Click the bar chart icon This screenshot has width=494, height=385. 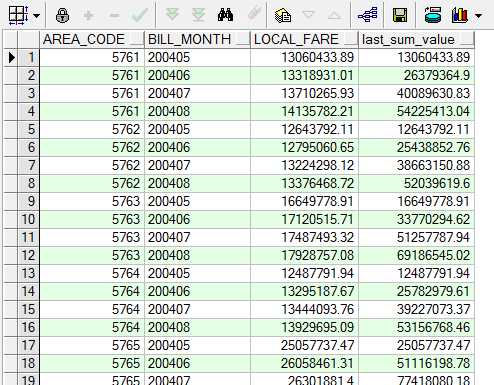[x=460, y=15]
